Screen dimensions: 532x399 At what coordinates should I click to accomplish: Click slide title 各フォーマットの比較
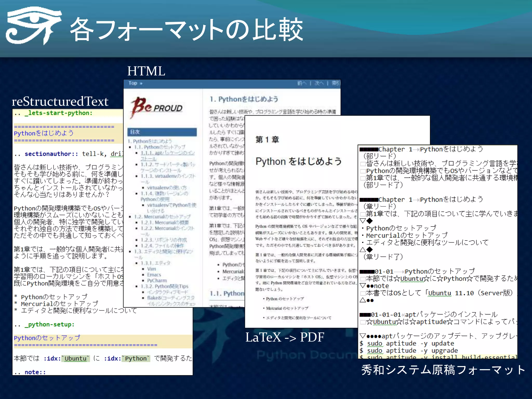(x=187, y=29)
